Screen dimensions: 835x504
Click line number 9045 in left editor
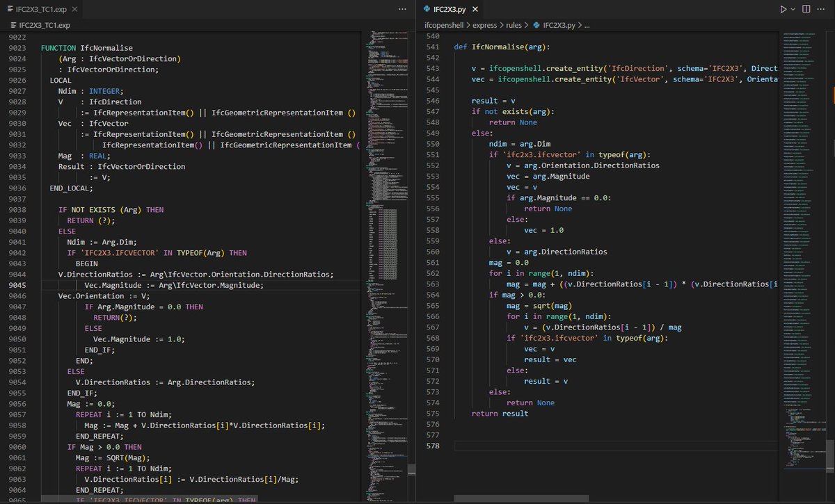[19, 285]
